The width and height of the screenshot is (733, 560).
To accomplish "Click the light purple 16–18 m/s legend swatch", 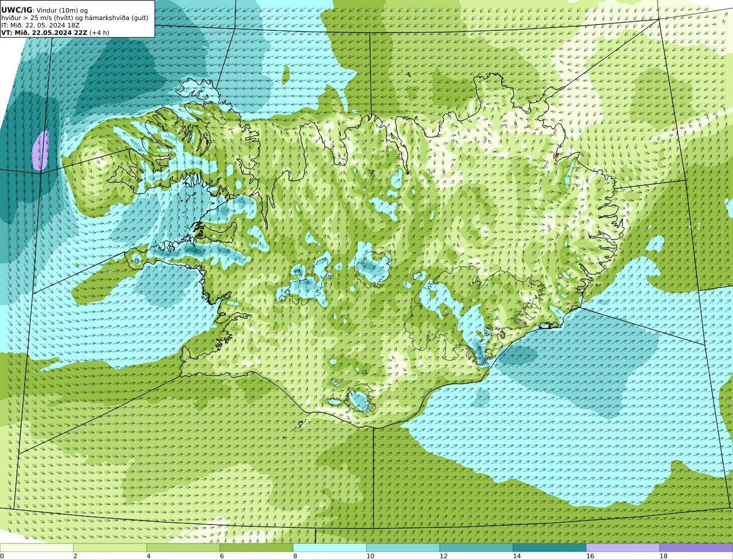I will click(x=623, y=547).
